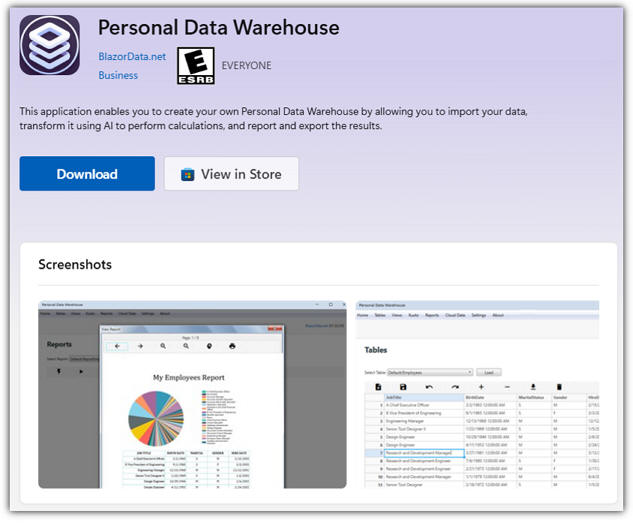This screenshot has width=633, height=523.
Task: Open the Select Table dropdown in Tables screenshot
Action: click(x=430, y=372)
